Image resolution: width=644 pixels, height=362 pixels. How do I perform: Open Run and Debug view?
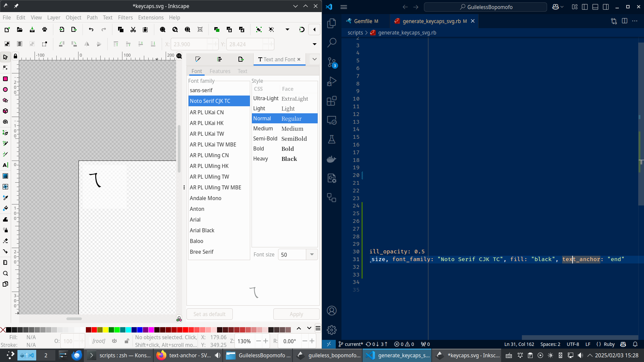tap(332, 81)
